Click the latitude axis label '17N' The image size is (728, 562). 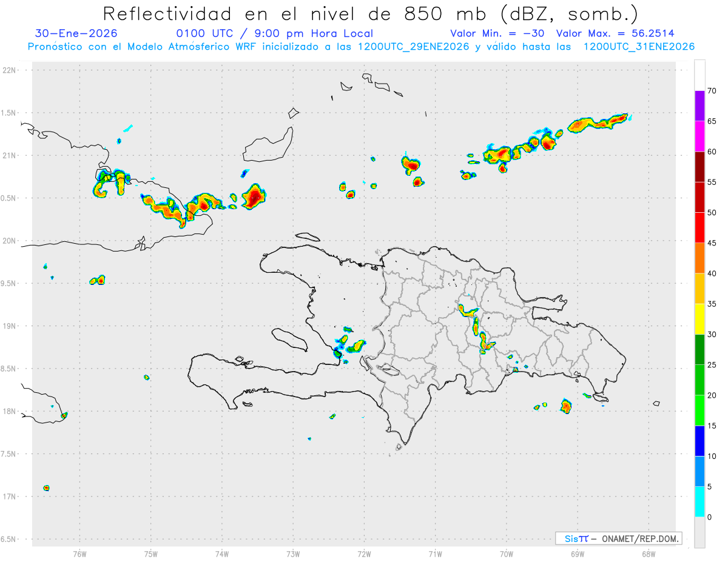coord(9,497)
